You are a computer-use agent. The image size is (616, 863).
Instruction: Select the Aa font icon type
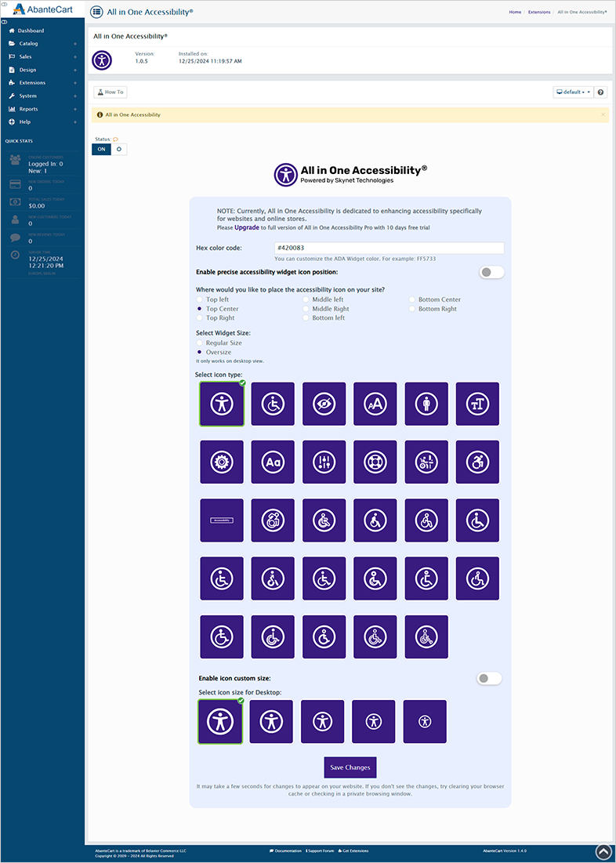tap(273, 462)
